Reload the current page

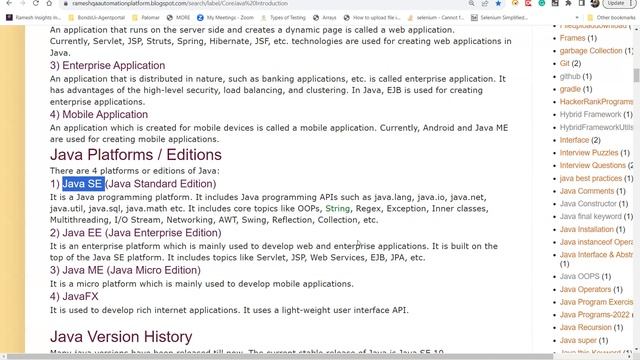36,3
